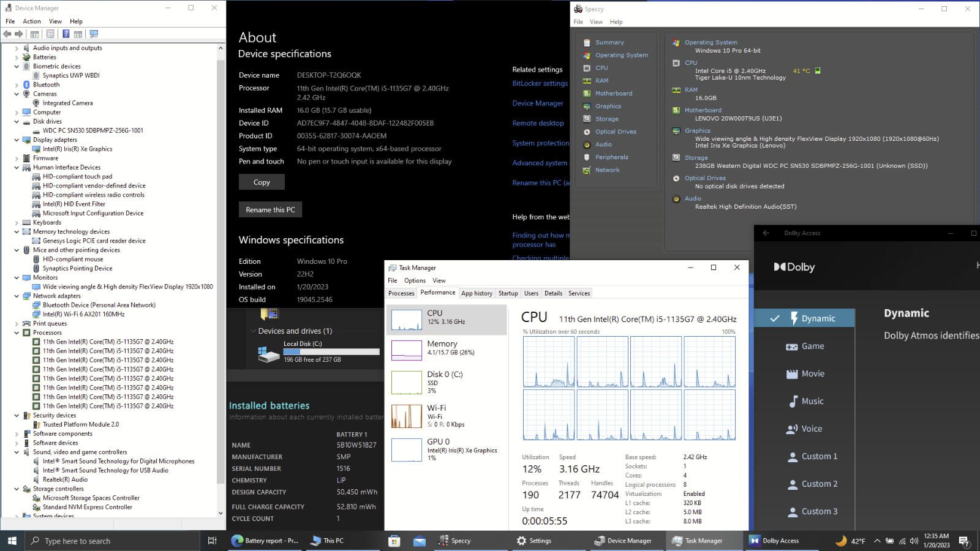Viewport: 980px width, 551px height.
Task: Expand the Keyboards node in Device Manager
Action: coord(17,222)
